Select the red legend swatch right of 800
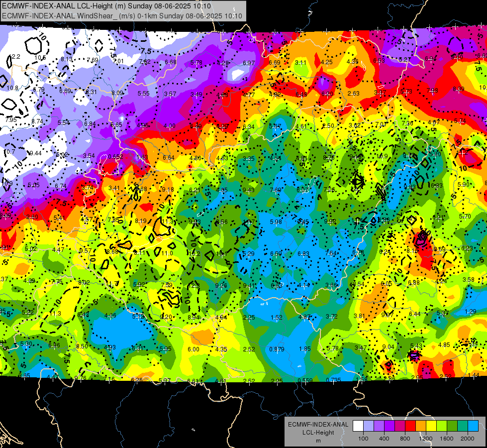Viewport: 487px width, 448px height. pos(410,426)
